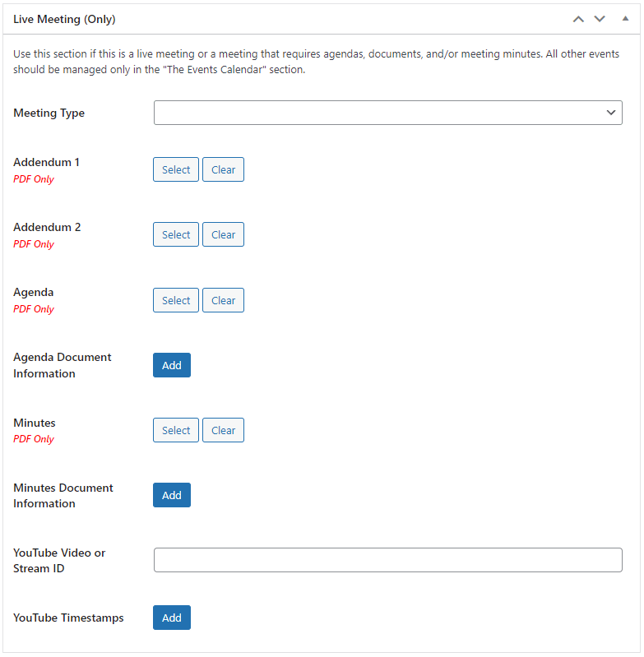This screenshot has width=644, height=657.
Task: Clear the Addendum 2 file
Action: point(223,234)
